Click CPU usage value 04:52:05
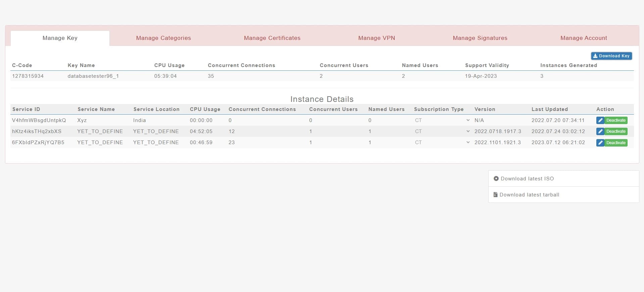 (x=201, y=131)
